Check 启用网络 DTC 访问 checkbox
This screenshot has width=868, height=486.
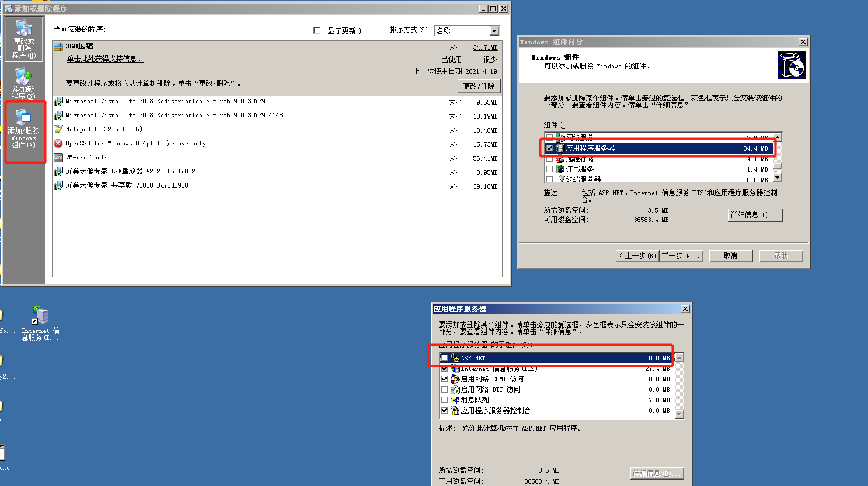pos(444,390)
